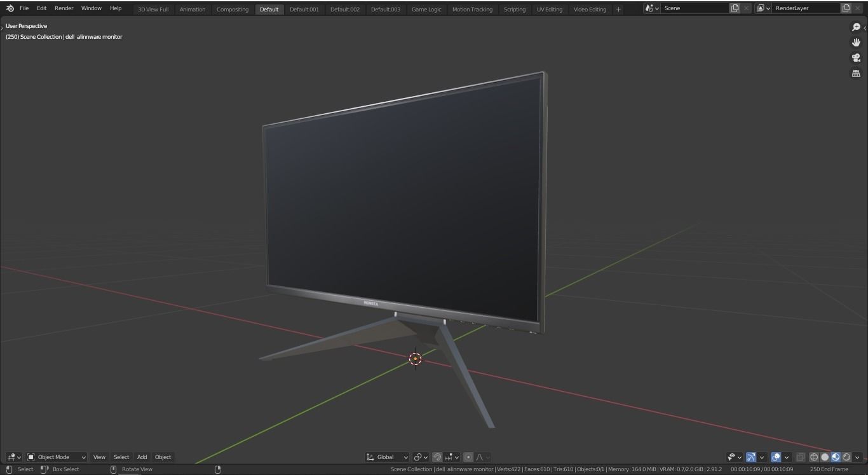Click the '250 End Frame' status text
The height and width of the screenshot is (475, 868).
pos(829,469)
